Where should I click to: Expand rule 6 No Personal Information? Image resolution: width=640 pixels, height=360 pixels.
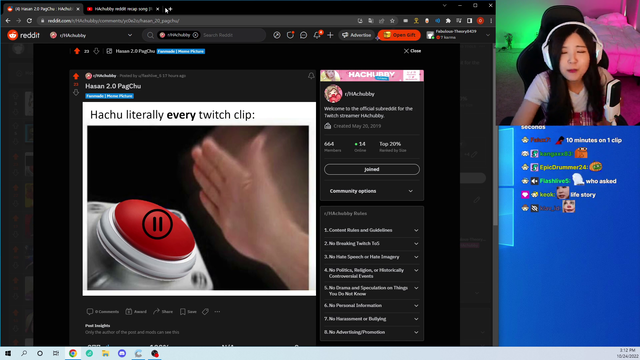coord(371,305)
